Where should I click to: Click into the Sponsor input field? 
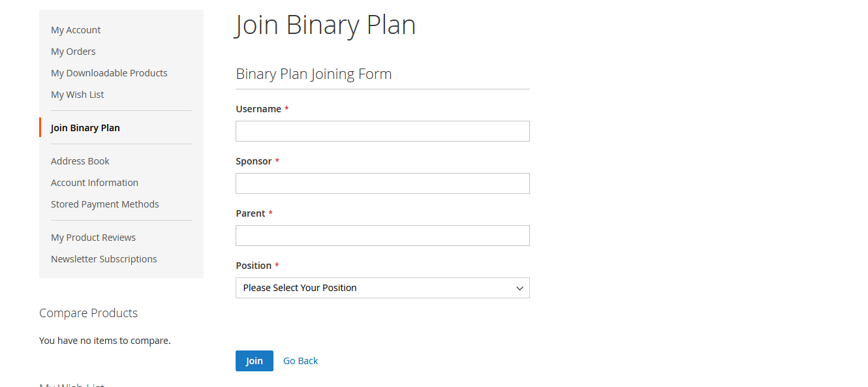[382, 183]
